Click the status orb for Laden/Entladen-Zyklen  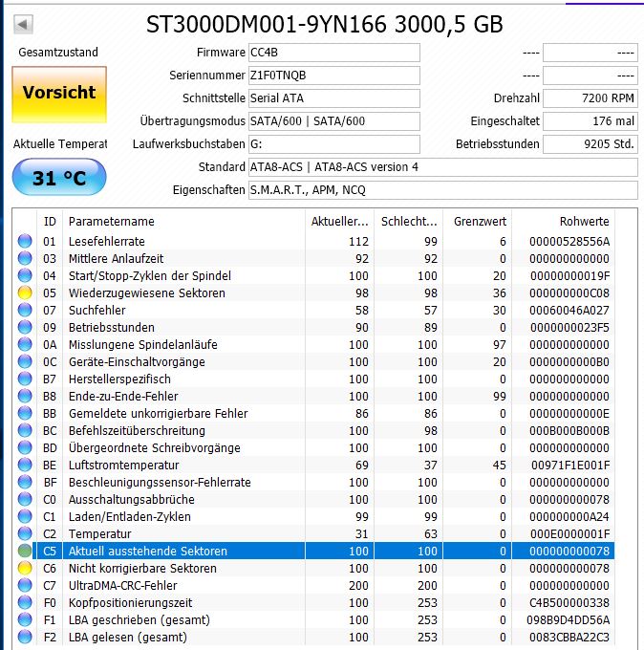coord(25,516)
